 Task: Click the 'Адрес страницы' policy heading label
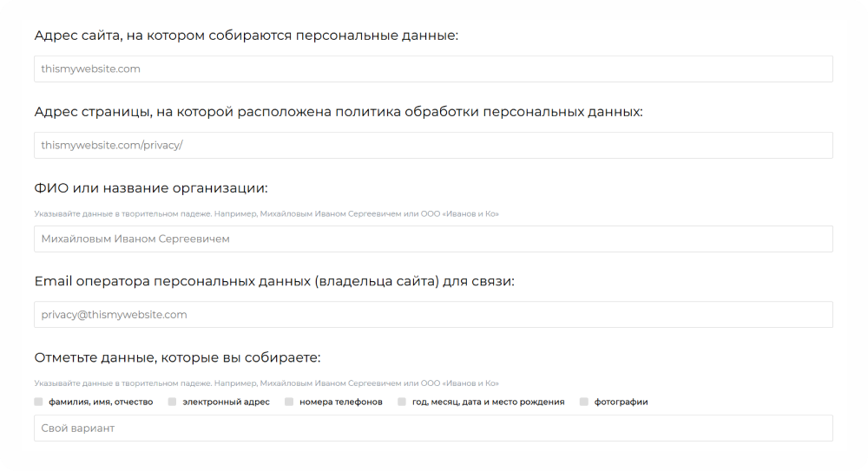[339, 112]
